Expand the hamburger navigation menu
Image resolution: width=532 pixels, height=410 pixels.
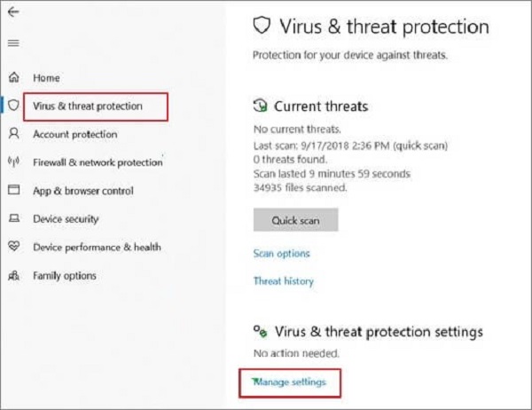coord(13,43)
